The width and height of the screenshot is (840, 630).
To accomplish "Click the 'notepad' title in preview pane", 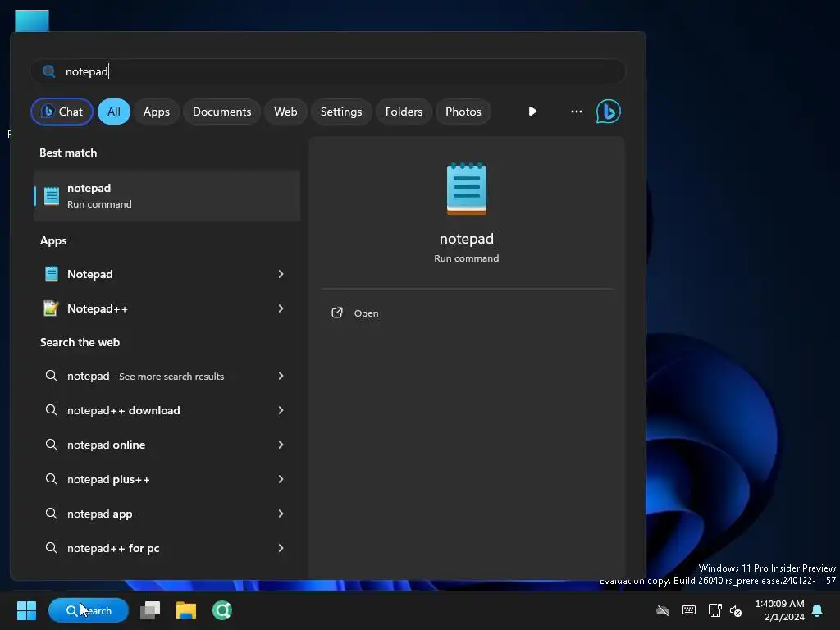I will [x=467, y=239].
